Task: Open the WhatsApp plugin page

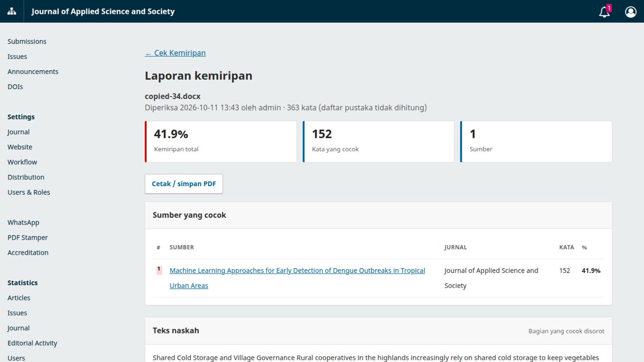Action: point(23,223)
